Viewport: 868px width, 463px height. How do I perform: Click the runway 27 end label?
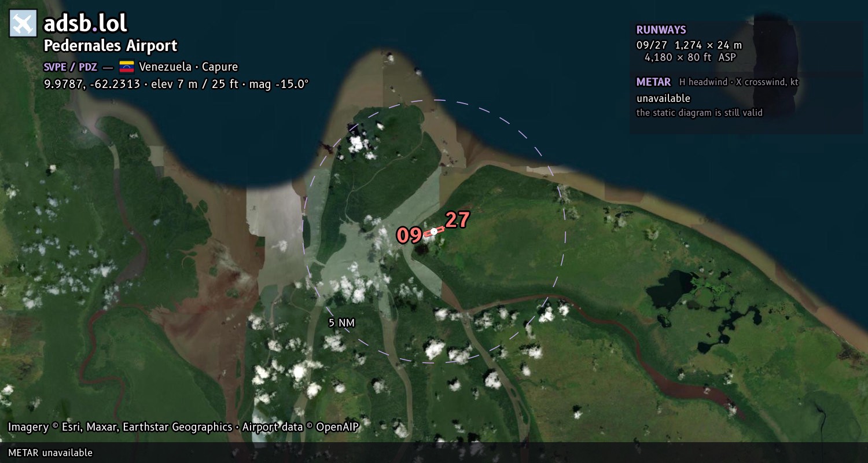[x=457, y=220]
